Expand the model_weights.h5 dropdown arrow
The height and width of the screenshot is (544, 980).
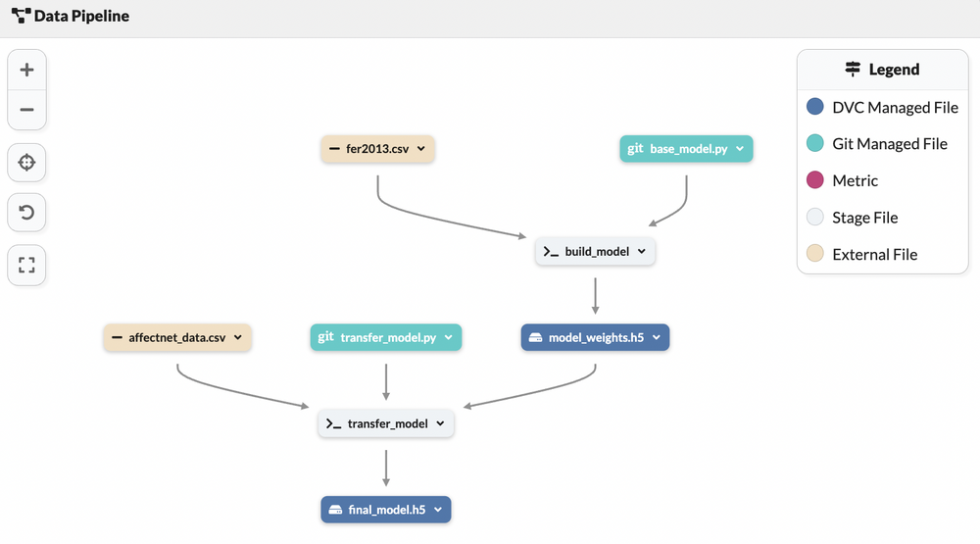click(x=656, y=338)
